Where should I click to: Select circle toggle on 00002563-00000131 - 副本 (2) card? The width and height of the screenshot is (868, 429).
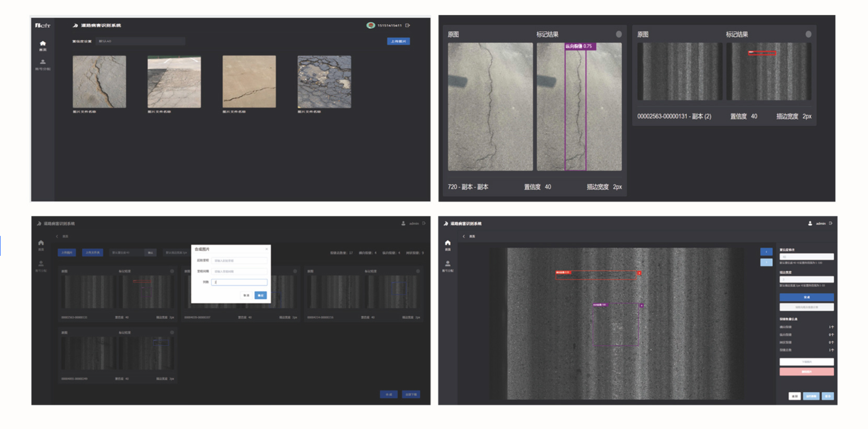808,34
